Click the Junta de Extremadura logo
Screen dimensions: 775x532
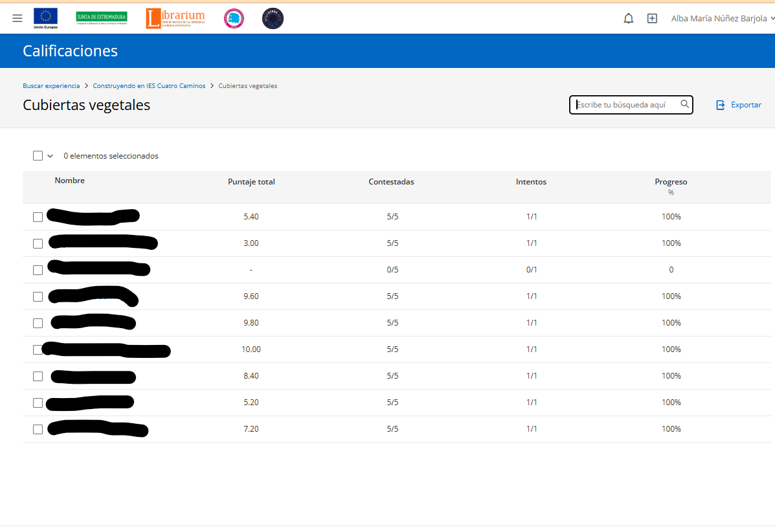tap(101, 17)
